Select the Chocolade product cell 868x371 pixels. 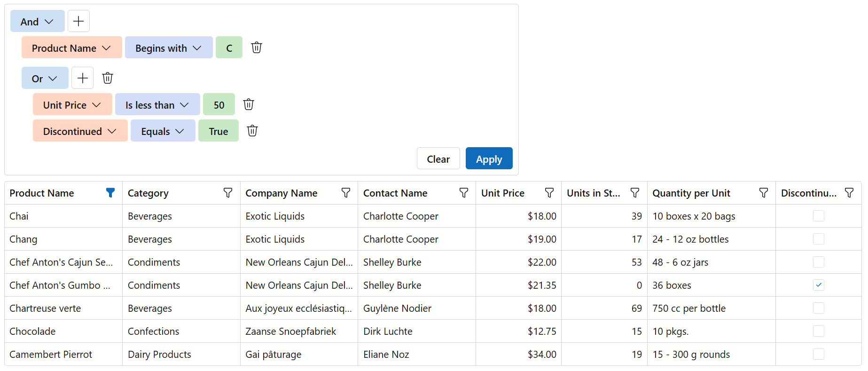pyautogui.click(x=63, y=331)
